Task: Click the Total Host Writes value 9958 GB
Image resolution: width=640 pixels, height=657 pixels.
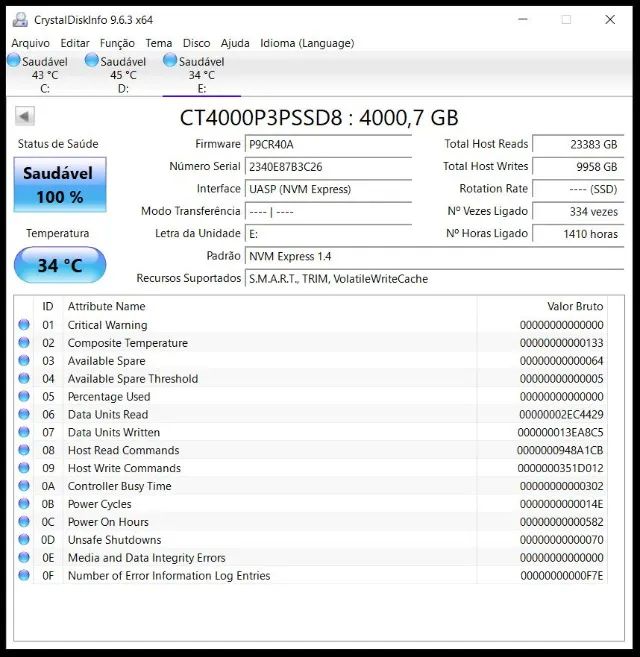Action: point(578,167)
